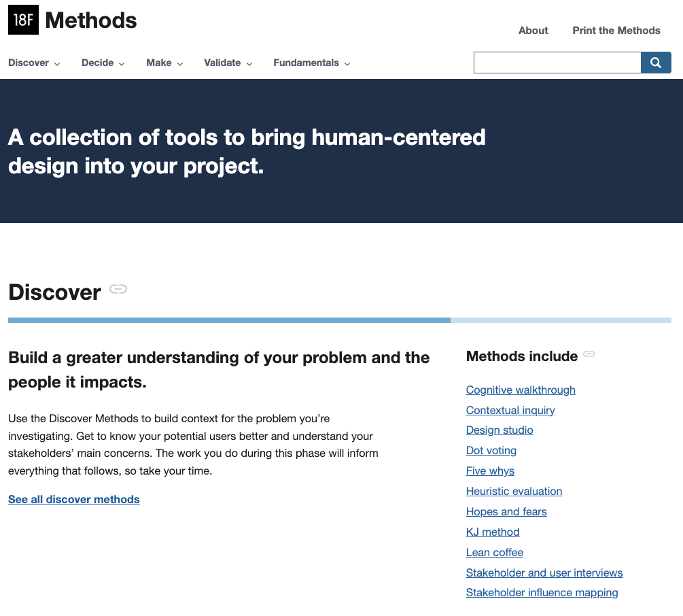The image size is (683, 616).
Task: Open Stakeholder influence mapping method
Action: point(542,592)
